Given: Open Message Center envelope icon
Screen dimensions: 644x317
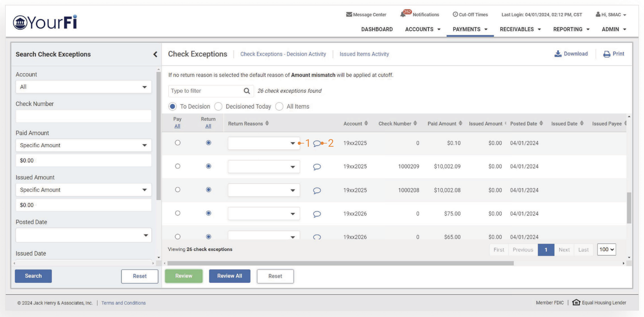Looking at the screenshot, I should 349,14.
